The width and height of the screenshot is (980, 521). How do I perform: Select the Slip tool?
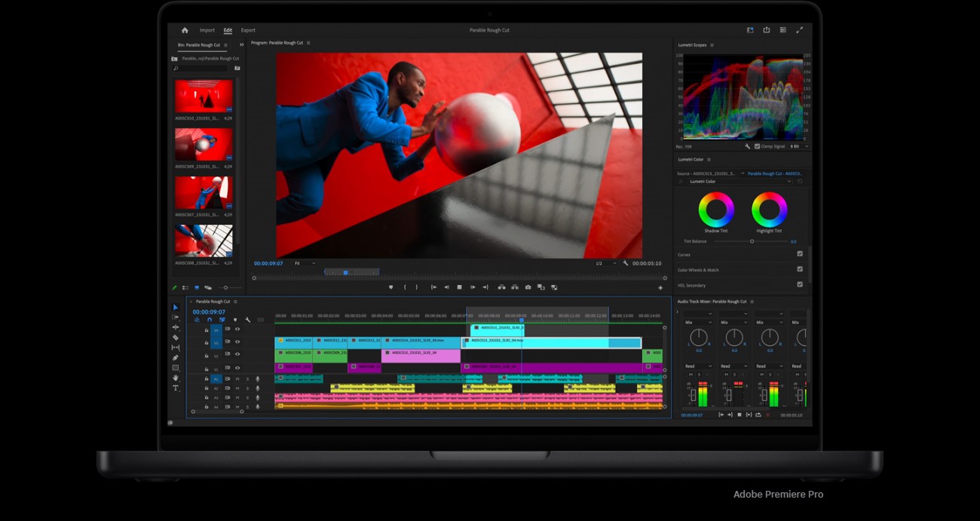176,348
